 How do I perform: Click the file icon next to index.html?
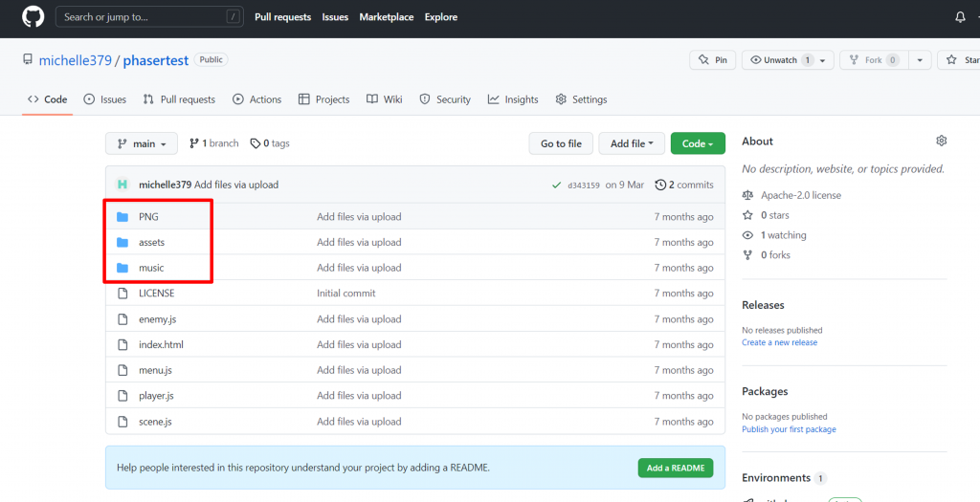[x=122, y=344]
